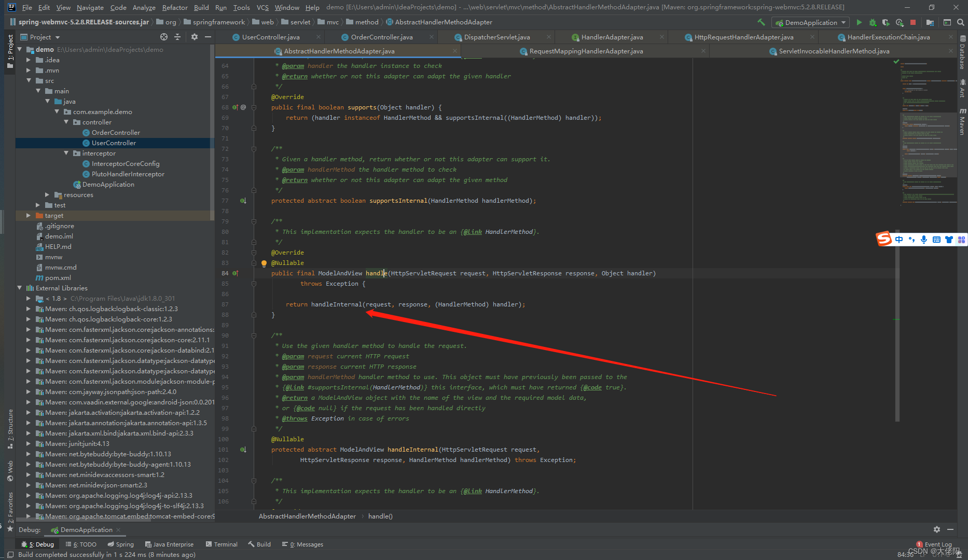This screenshot has width=968, height=560.
Task: Open Java Enterprise tool window
Action: pyautogui.click(x=169, y=544)
